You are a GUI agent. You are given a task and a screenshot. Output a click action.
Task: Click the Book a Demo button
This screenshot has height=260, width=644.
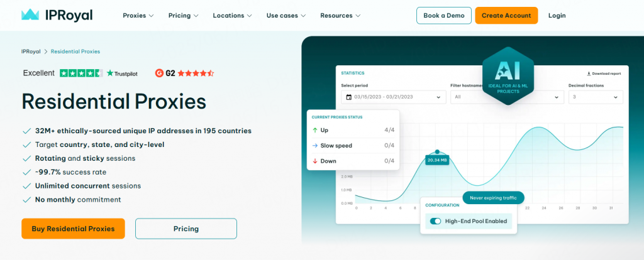pos(444,16)
